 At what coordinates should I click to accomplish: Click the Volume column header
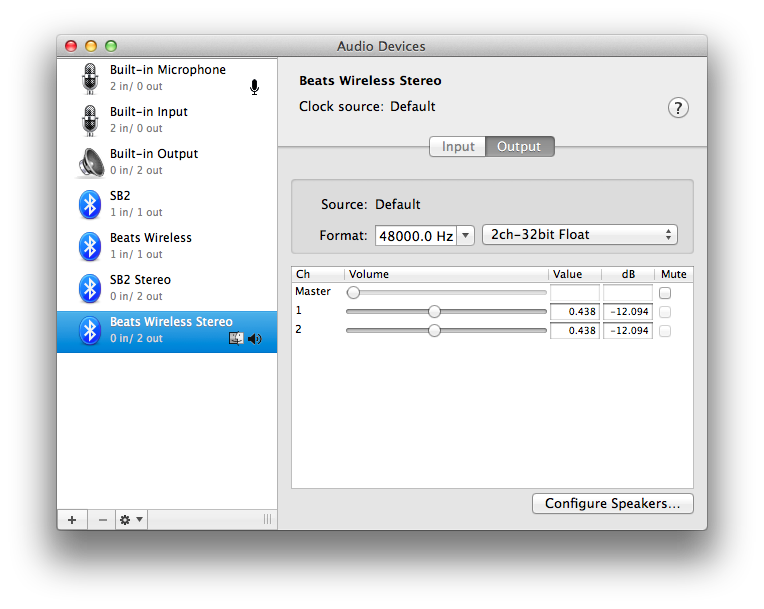pos(446,274)
